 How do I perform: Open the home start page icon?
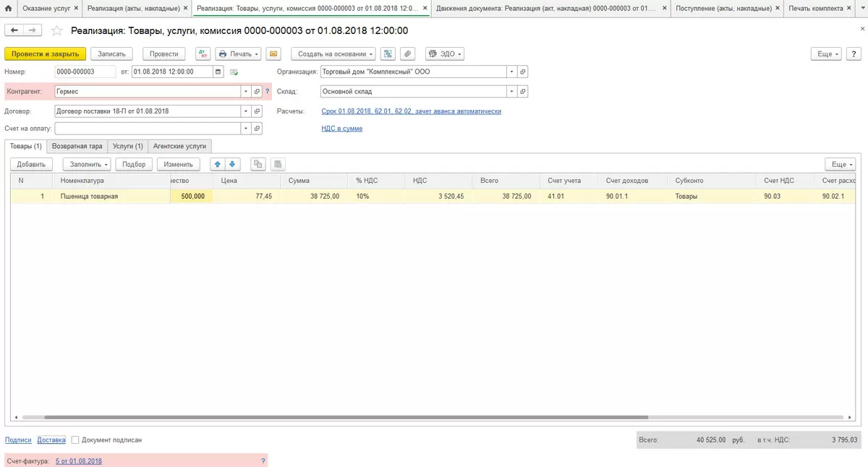tap(8, 9)
